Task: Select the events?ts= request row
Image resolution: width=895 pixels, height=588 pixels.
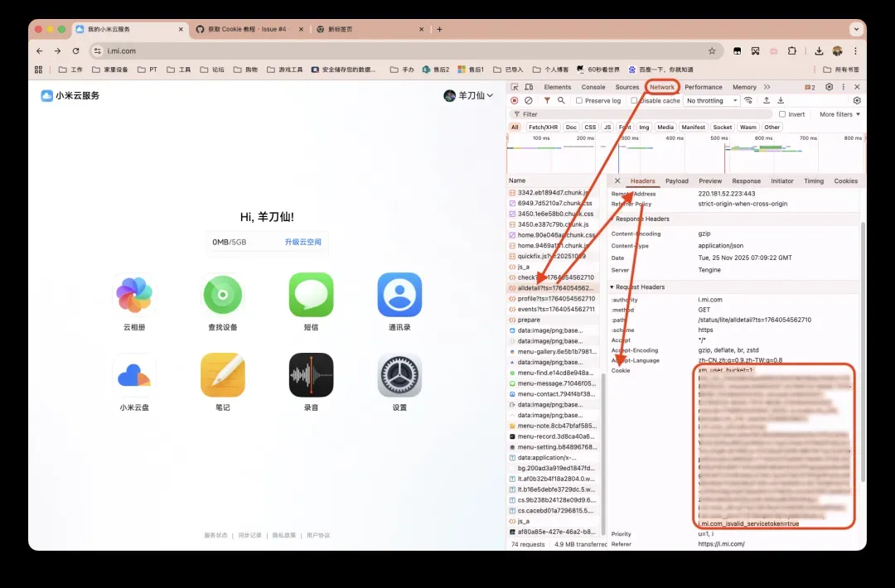Action: (553, 309)
